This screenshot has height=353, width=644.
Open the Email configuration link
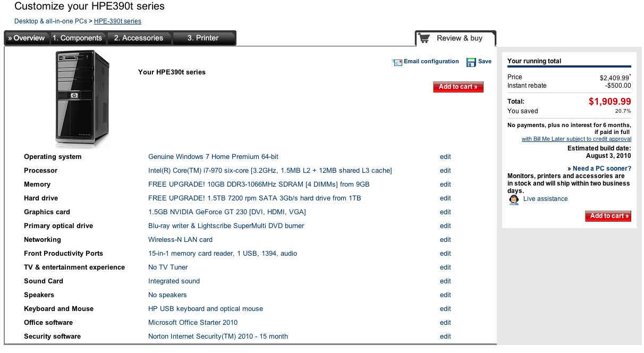tap(431, 62)
